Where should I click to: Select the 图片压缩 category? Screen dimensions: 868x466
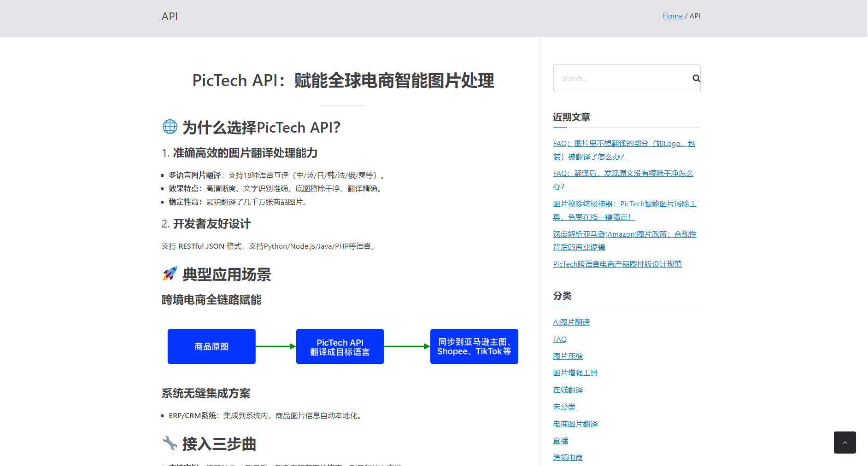pyautogui.click(x=568, y=356)
